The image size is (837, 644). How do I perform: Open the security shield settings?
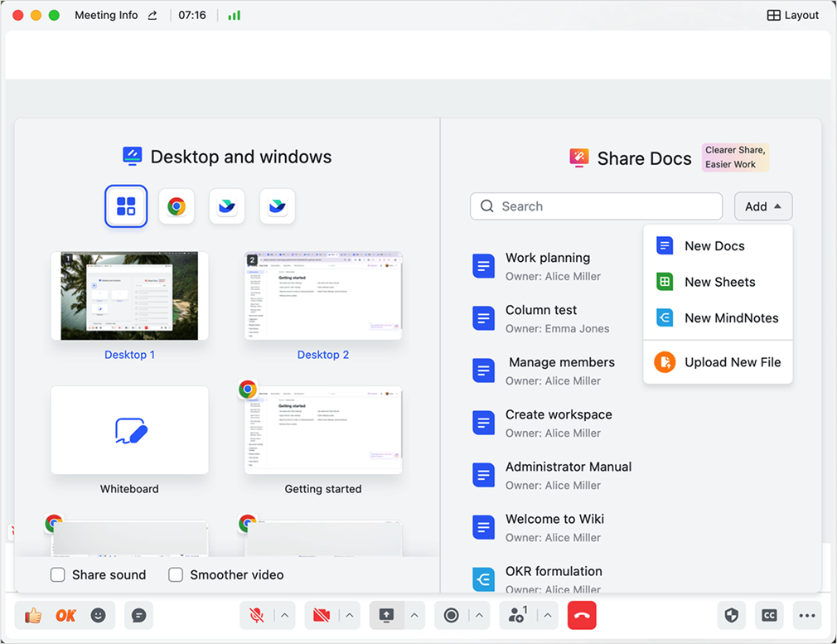731,615
